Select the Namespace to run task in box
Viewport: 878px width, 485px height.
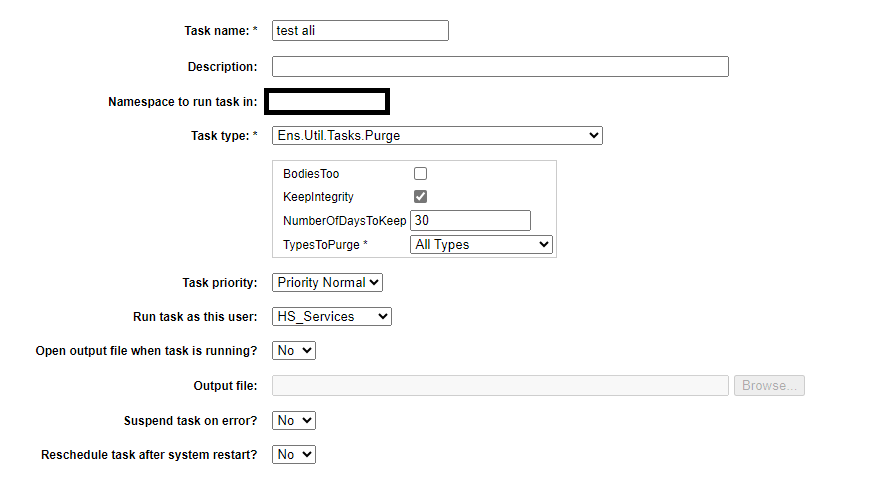tap(327, 101)
